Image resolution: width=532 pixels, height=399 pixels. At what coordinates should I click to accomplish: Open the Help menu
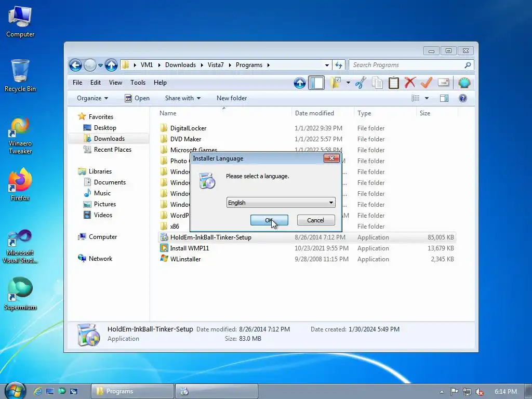[160, 83]
